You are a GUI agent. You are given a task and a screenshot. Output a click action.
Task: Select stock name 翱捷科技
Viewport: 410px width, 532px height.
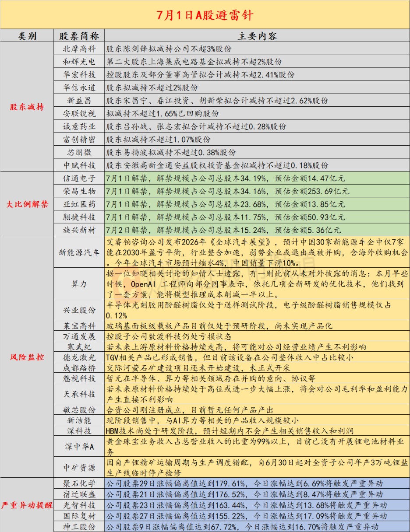tap(79, 217)
